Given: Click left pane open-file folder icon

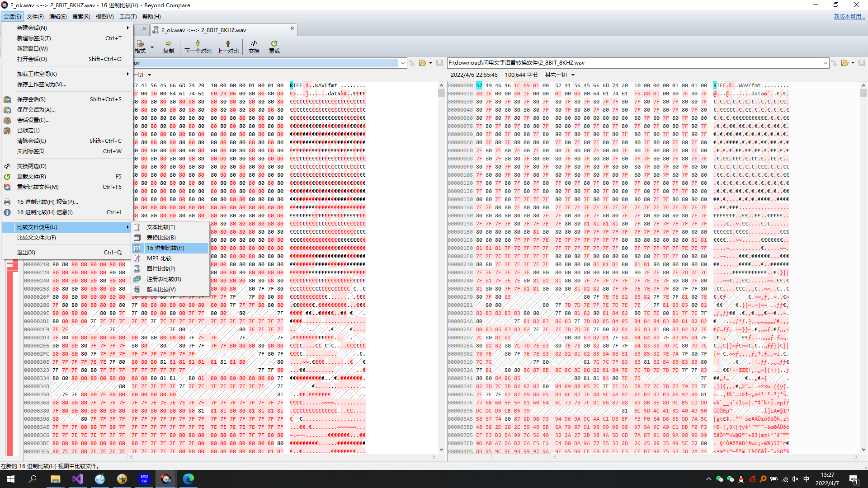Looking at the screenshot, I should click(422, 63).
